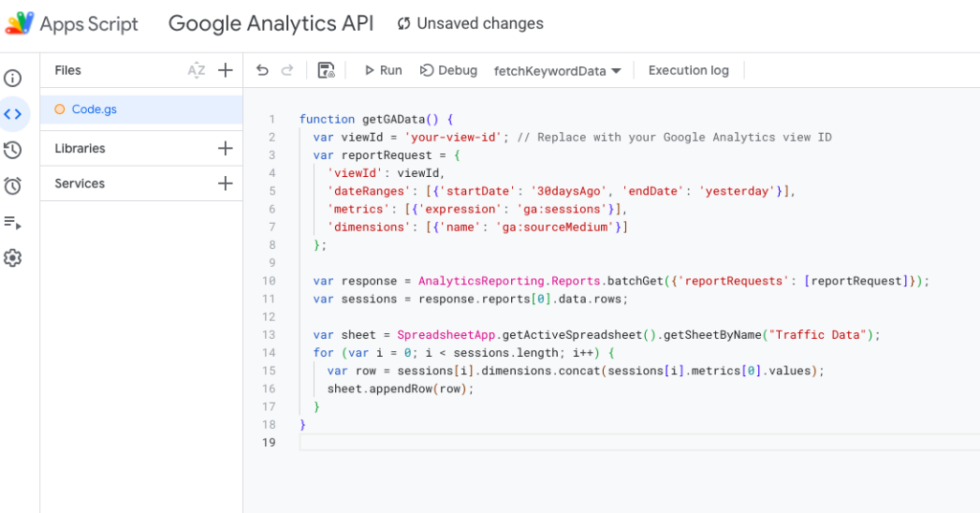Click 'yesterday' string on line 5

[737, 191]
